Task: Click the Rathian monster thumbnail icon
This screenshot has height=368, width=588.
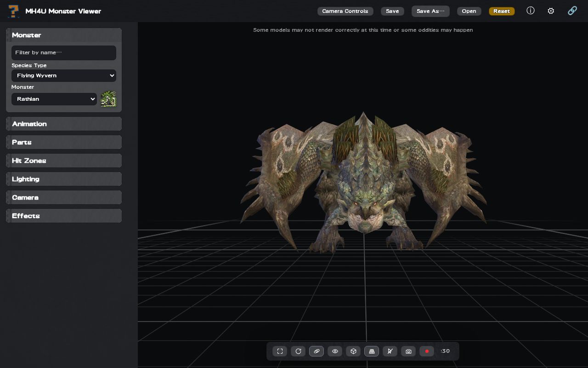Action: point(108,99)
